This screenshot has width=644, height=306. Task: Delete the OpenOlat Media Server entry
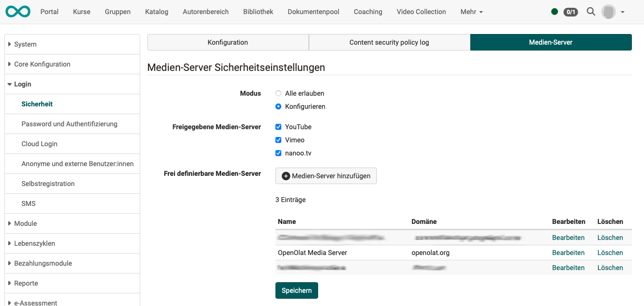click(610, 253)
